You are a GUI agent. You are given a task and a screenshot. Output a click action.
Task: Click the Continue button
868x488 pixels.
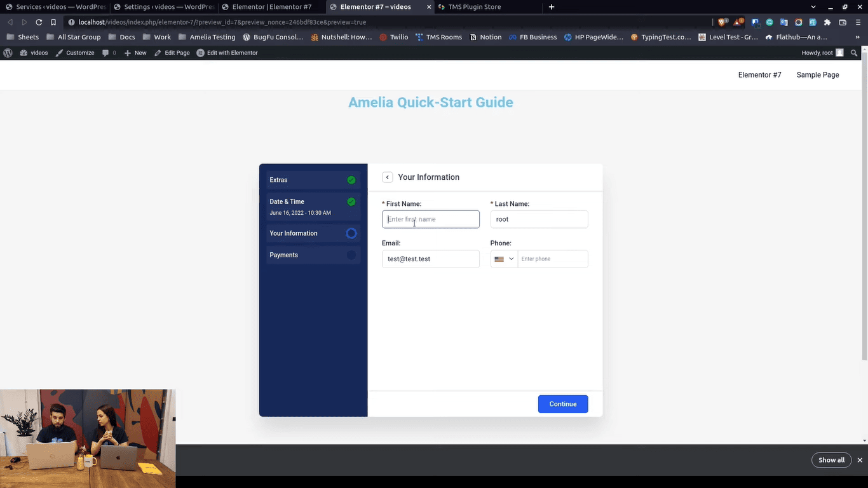pyautogui.click(x=563, y=404)
